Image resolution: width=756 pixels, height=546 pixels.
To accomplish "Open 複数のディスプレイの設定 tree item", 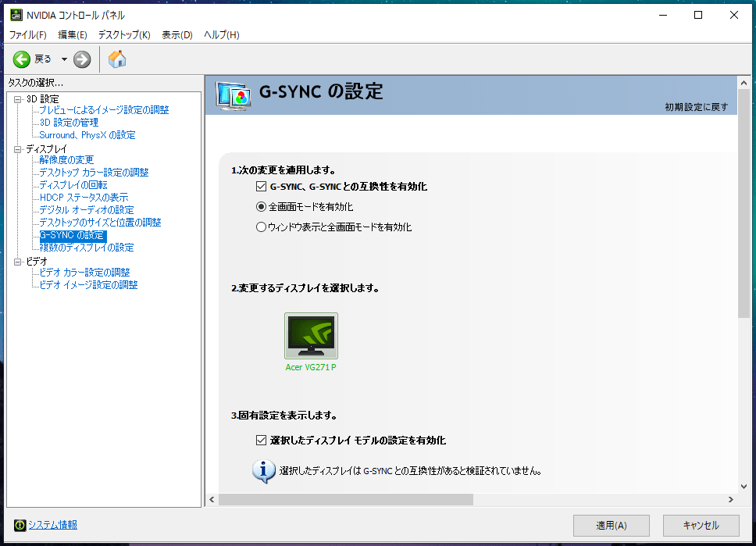I will (x=87, y=248).
